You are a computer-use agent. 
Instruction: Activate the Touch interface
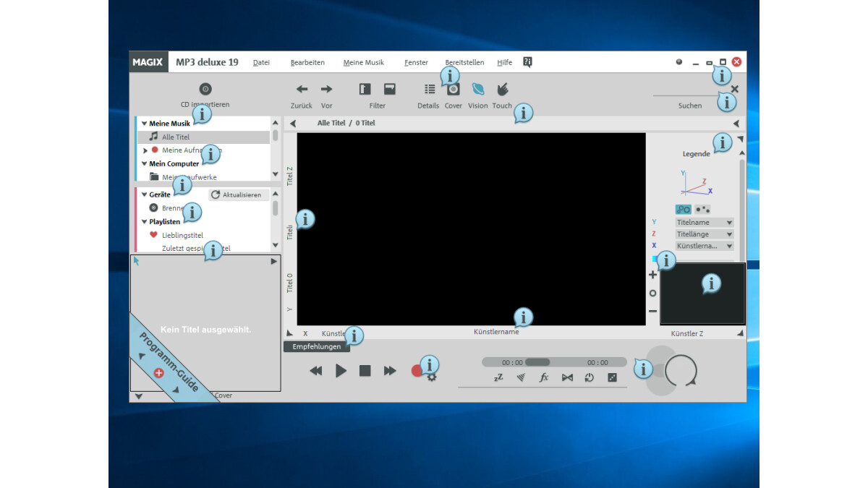point(502,88)
